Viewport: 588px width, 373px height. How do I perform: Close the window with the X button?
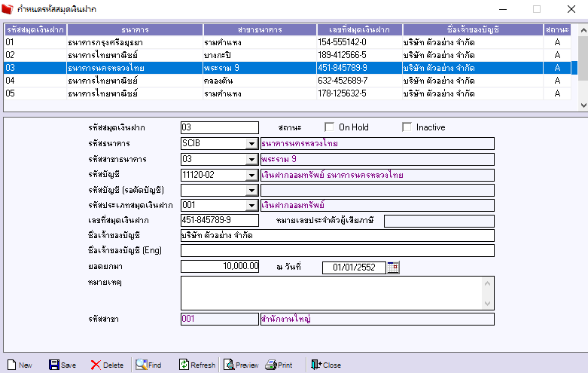pyautogui.click(x=571, y=9)
